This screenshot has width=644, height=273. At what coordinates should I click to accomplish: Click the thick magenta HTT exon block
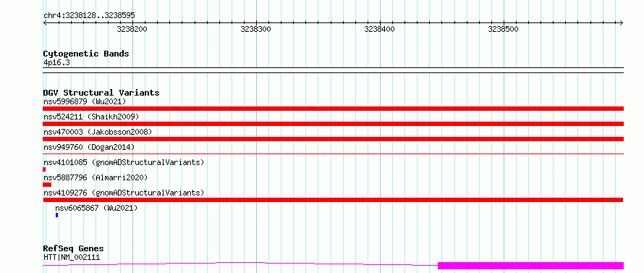coord(530,266)
